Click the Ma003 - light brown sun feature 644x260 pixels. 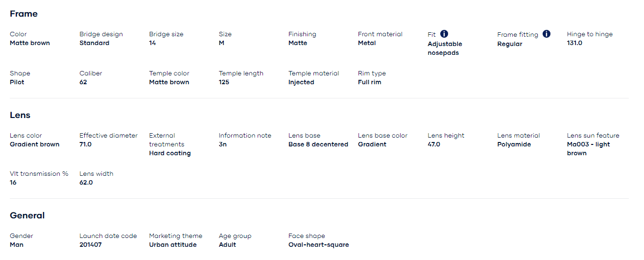coord(589,149)
